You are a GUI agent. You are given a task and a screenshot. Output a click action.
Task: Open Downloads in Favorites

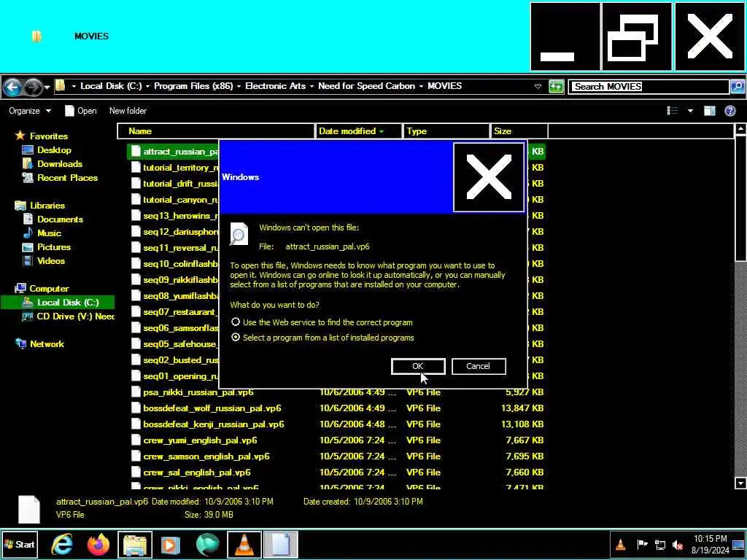click(x=60, y=164)
